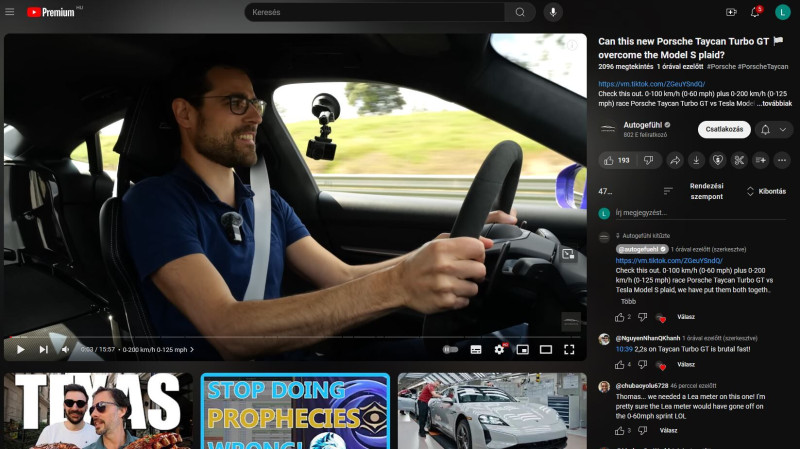Skip to the next video
This screenshot has width=800, height=449.
click(43, 350)
